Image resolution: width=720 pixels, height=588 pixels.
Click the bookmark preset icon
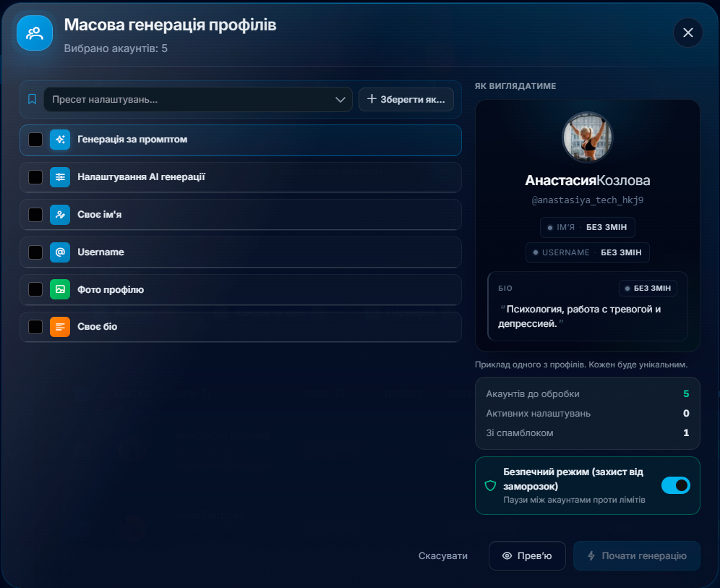32,99
